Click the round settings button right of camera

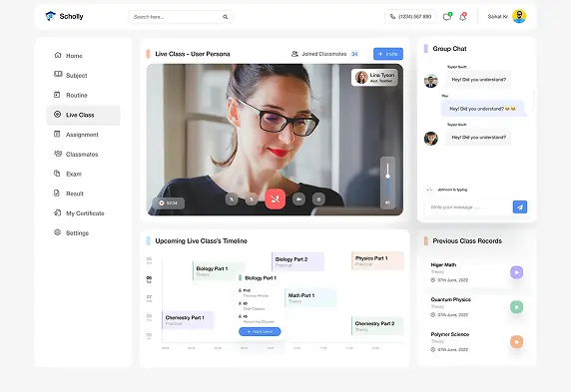(x=318, y=199)
